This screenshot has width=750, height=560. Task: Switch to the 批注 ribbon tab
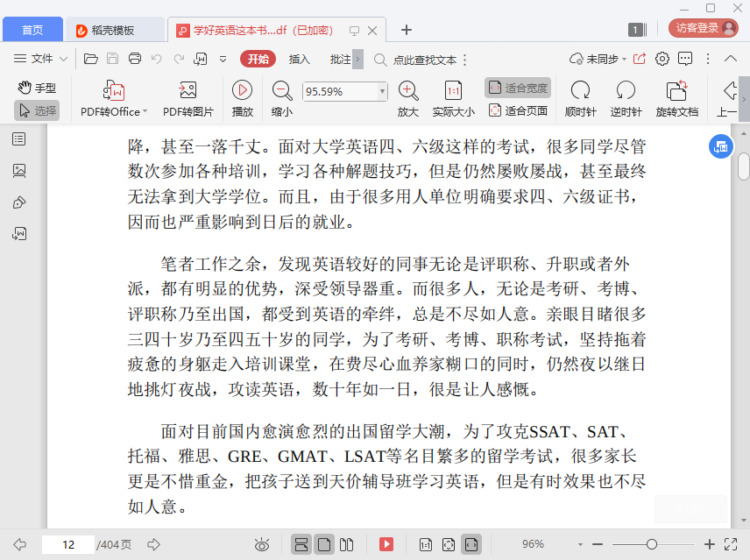click(340, 60)
